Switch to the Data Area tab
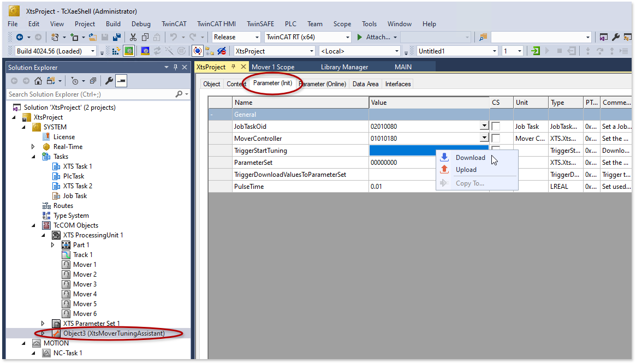This screenshot has width=636, height=364. 365,84
